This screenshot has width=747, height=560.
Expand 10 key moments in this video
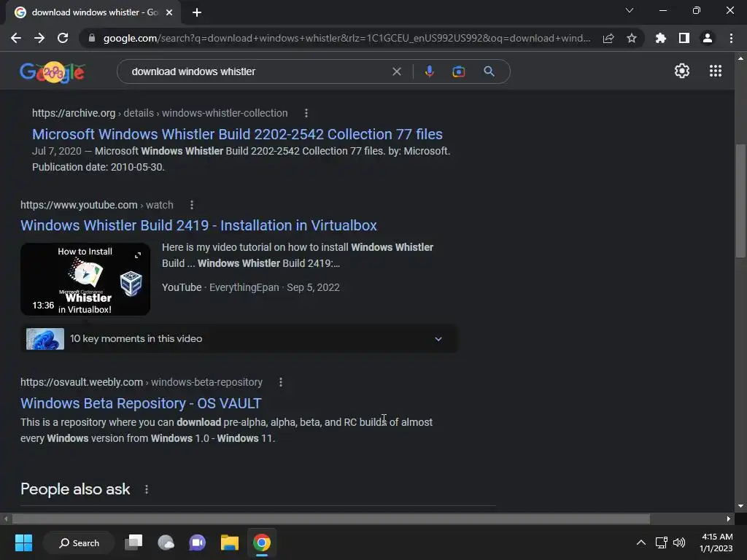pyautogui.click(x=239, y=338)
